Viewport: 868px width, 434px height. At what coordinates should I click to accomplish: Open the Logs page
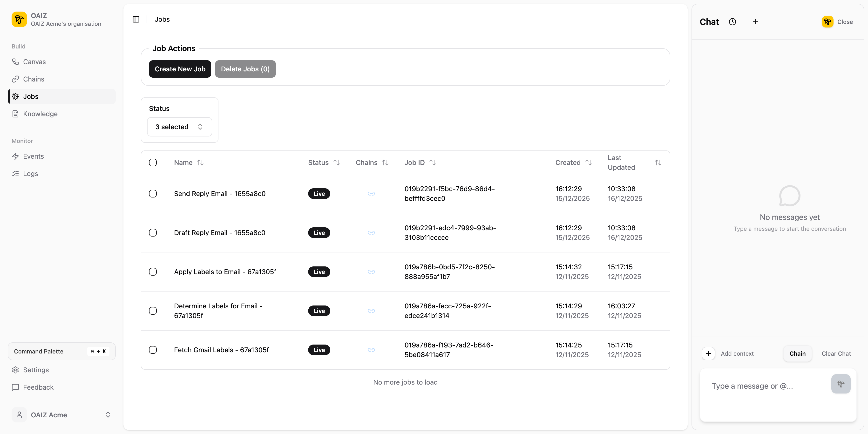pos(30,174)
